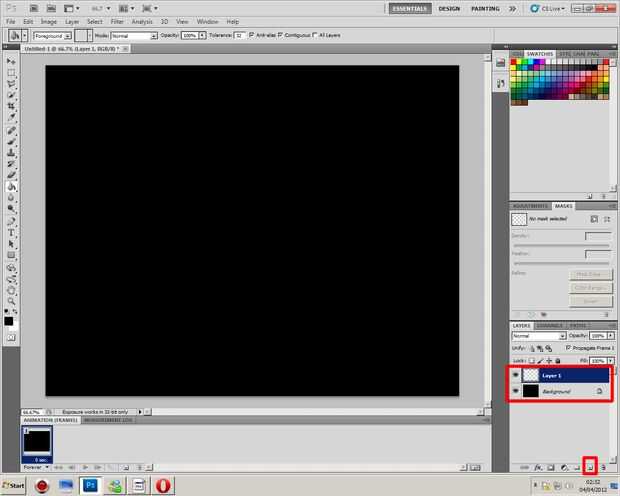Select the Rectangular Marquee tool
Image resolution: width=620 pixels, height=496 pixels.
(11, 73)
